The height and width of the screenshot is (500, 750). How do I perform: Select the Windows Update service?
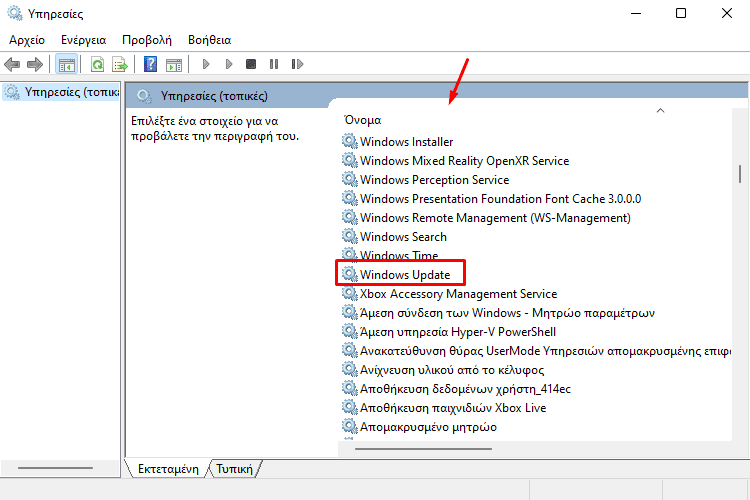[x=405, y=275]
